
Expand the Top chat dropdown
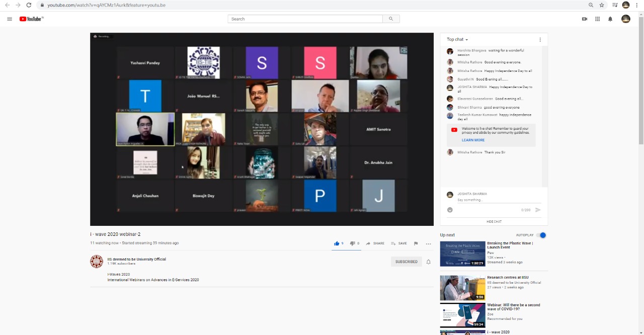(x=457, y=39)
